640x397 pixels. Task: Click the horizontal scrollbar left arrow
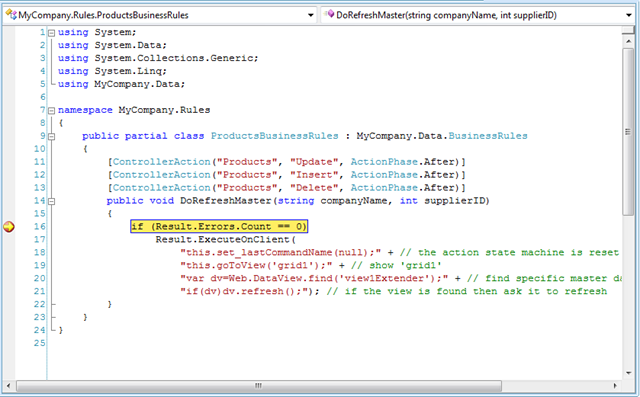(9, 386)
